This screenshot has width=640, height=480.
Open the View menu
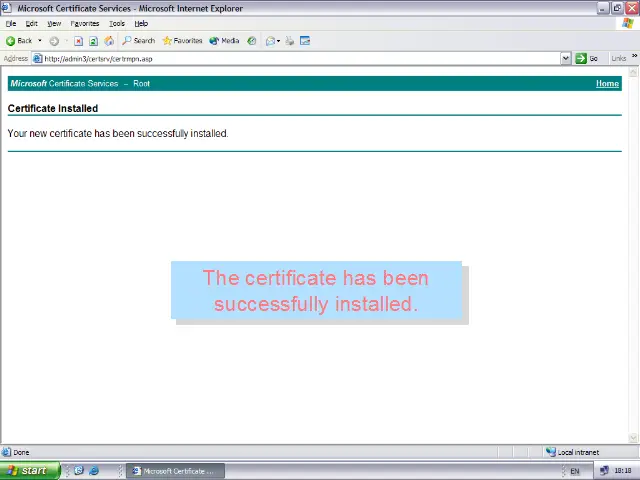coord(54,24)
